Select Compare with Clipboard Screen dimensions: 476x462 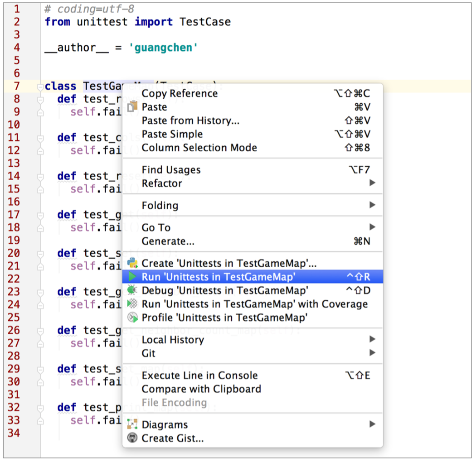[253, 389]
